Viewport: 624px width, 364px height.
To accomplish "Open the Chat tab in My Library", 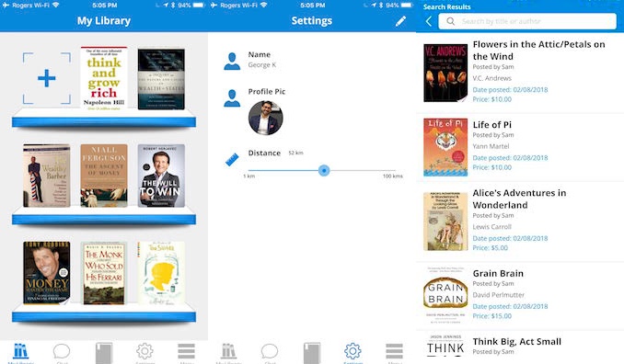I will [x=62, y=351].
